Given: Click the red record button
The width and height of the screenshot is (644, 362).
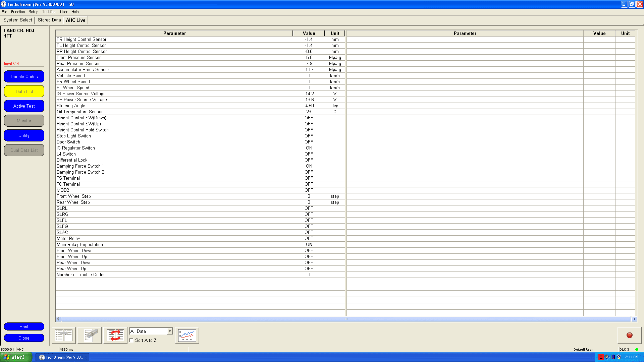Looking at the screenshot, I should 630,335.
